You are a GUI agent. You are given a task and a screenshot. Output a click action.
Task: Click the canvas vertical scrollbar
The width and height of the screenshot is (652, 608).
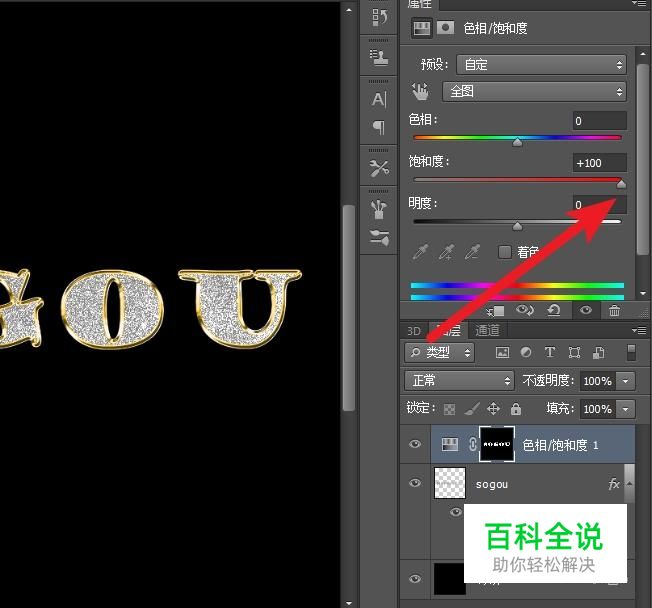point(348,308)
